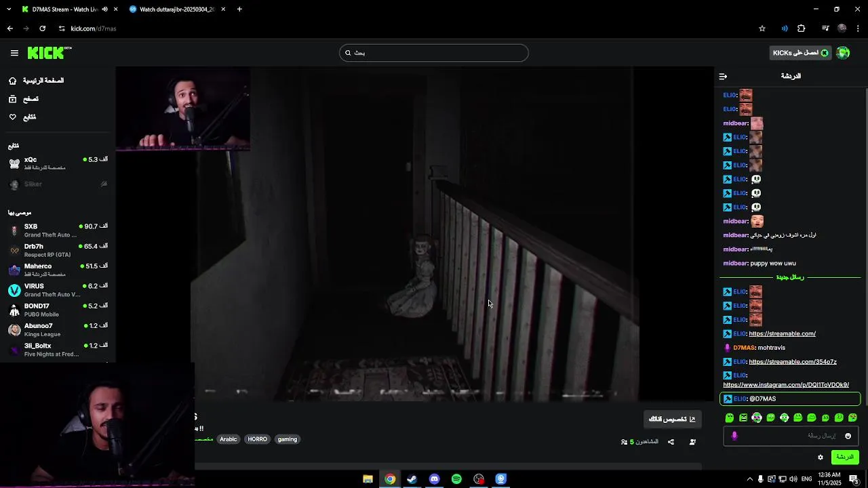Close the Watch duttarajibr tab
868x488 pixels.
pos(223,9)
